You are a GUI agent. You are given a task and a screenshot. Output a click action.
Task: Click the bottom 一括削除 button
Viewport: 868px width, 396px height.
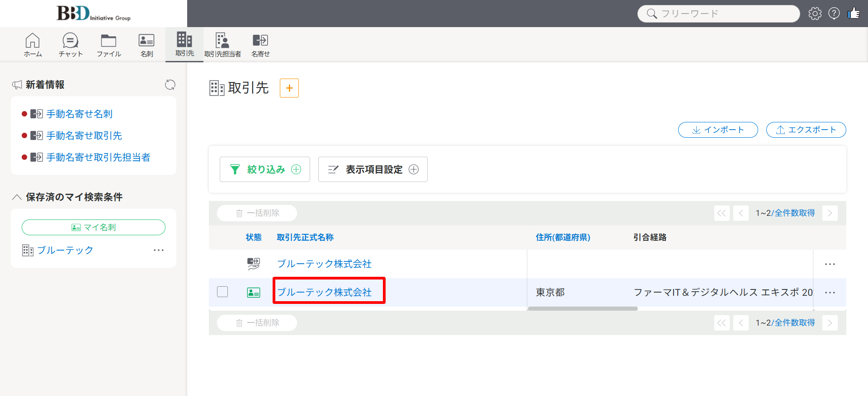coord(257,323)
